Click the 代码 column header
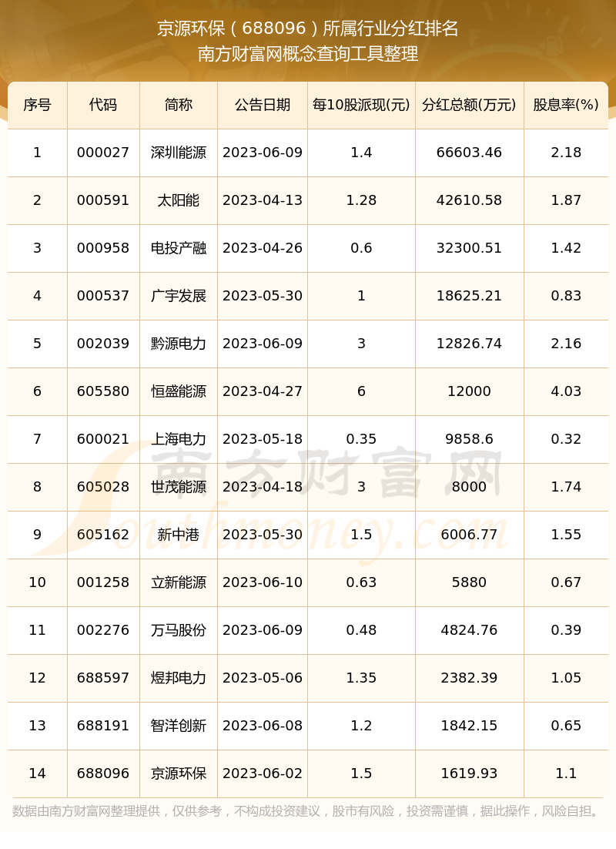The width and height of the screenshot is (616, 849). pos(103,105)
